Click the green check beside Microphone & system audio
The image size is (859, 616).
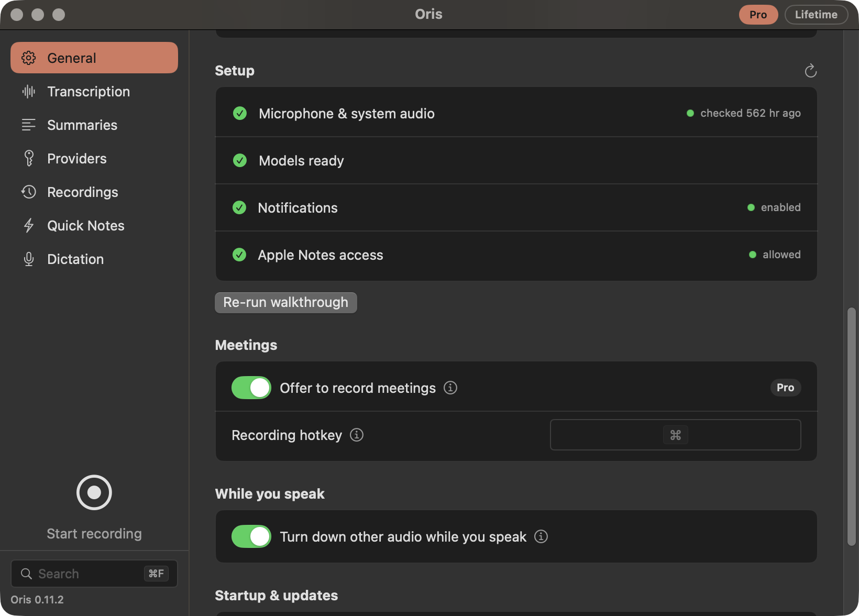click(x=240, y=113)
